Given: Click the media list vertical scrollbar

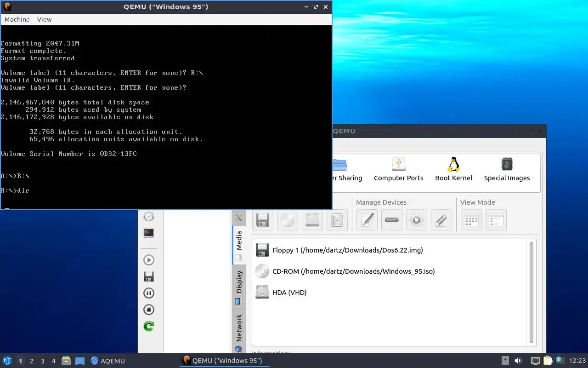Looking at the screenshot, I should [x=532, y=292].
